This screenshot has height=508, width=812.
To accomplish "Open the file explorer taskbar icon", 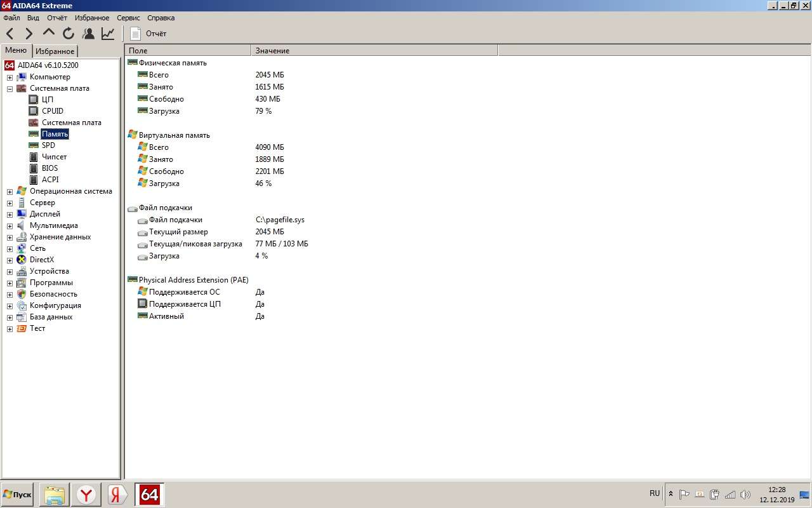I will coord(55,495).
